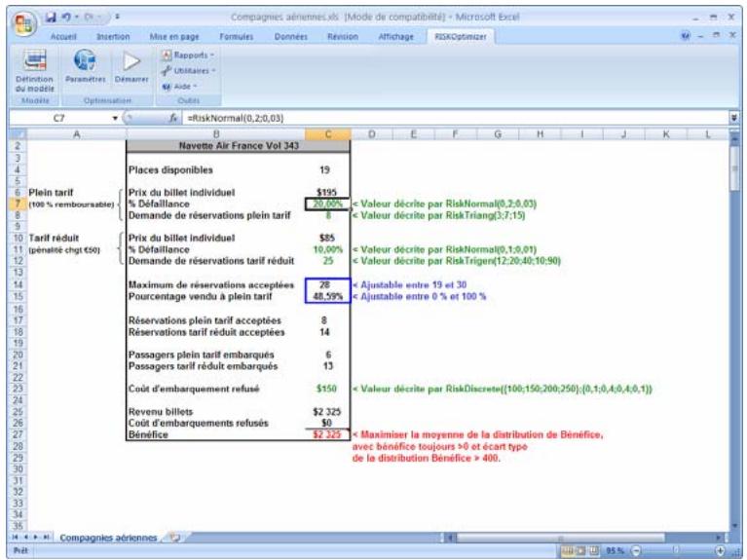Screen dimensions: 747x560
Task: Click in the formula bar showing =RiskNormal(0,2;0,03)
Action: point(455,118)
